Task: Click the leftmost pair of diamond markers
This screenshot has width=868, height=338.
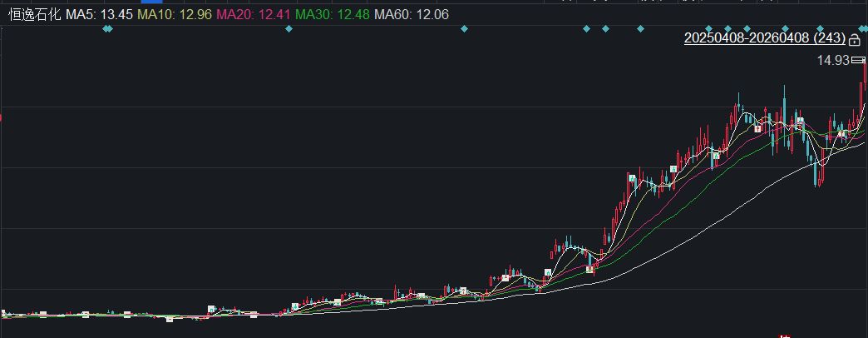Action: (x=107, y=29)
